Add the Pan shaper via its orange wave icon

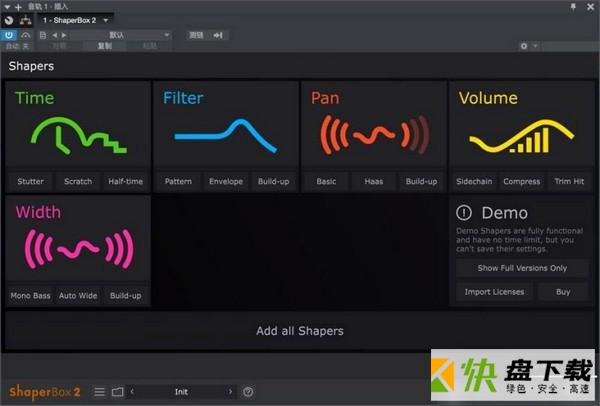pyautogui.click(x=375, y=135)
